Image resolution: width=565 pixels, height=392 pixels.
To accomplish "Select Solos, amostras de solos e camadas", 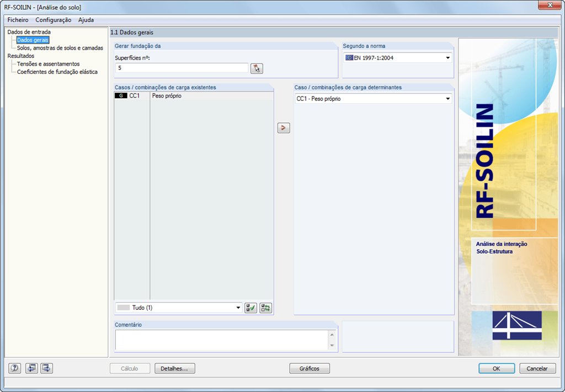I will (x=60, y=48).
